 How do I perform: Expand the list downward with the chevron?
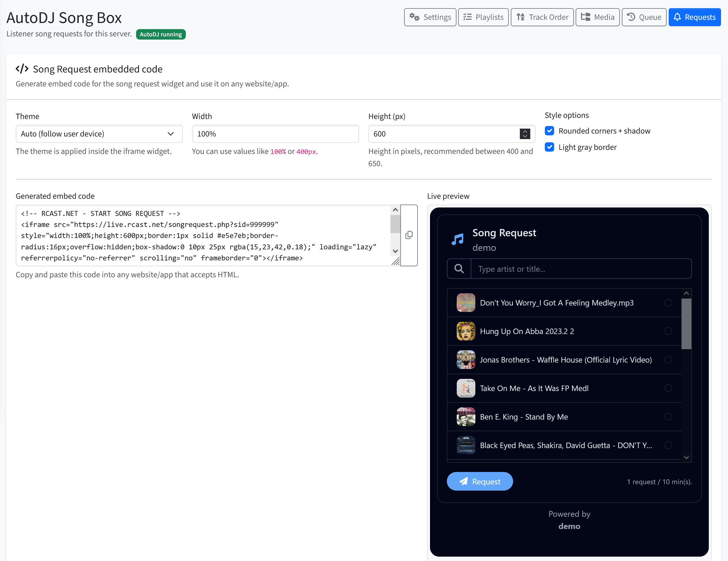coord(686,458)
